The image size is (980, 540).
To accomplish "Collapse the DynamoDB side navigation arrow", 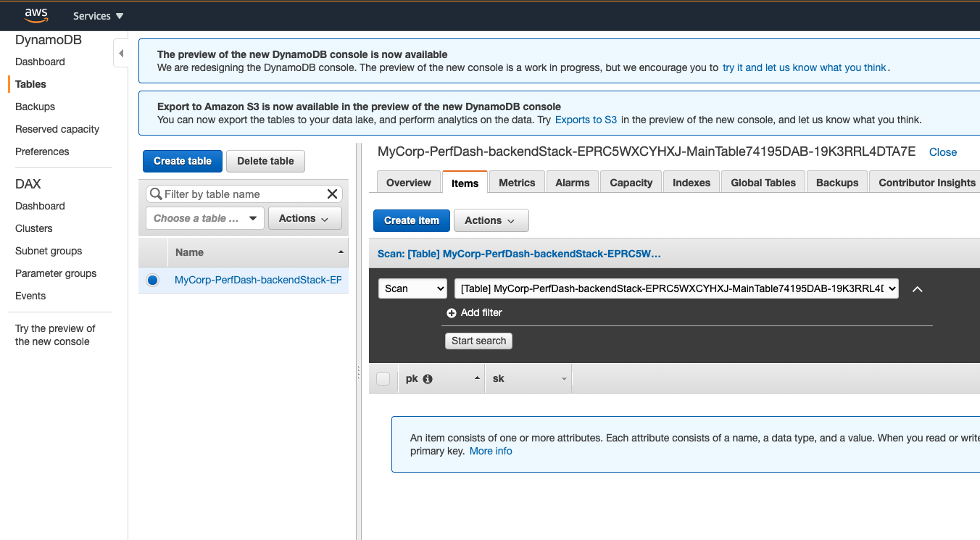I will tap(121, 54).
